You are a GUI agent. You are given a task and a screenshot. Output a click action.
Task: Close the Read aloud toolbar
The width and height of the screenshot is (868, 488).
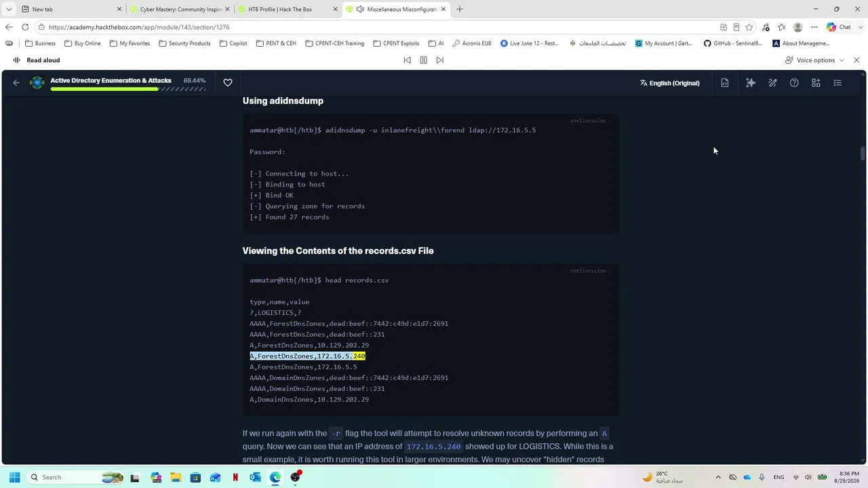(856, 60)
